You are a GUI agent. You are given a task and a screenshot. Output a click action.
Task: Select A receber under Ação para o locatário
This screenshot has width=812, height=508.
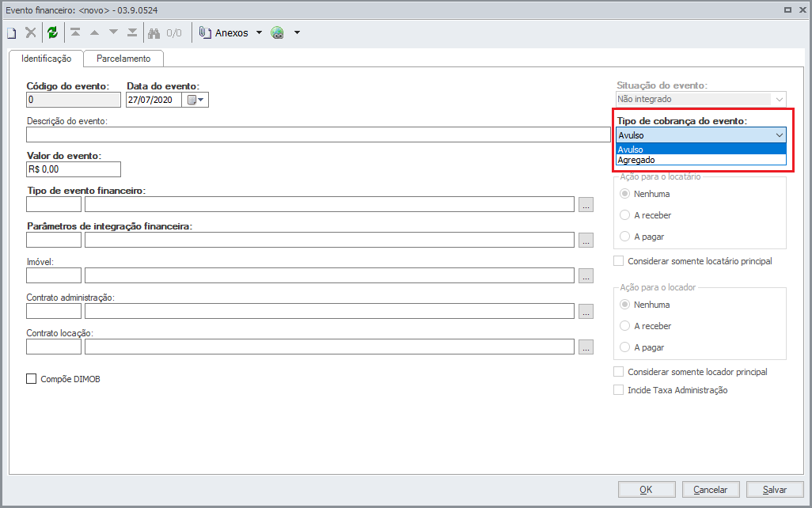click(x=625, y=215)
